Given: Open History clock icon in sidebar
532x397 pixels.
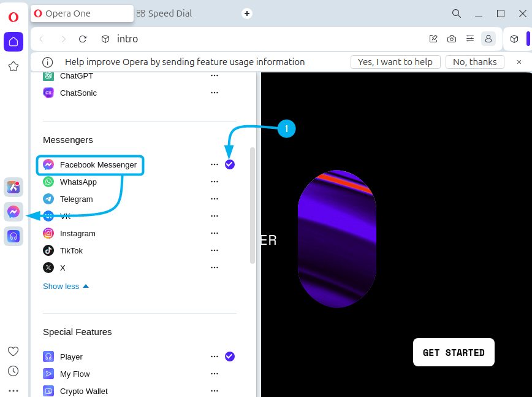Looking at the screenshot, I should [x=13, y=371].
